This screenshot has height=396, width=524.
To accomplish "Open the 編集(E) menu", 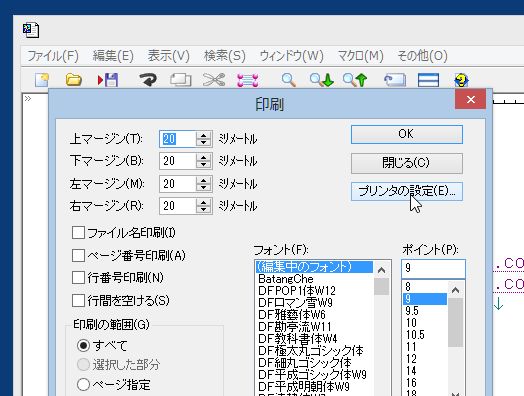I will tap(113, 56).
